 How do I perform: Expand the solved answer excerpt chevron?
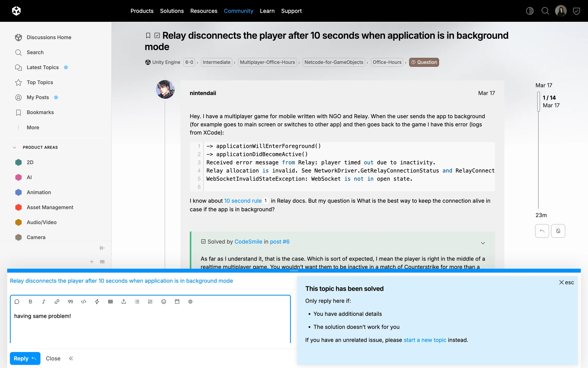pos(483,243)
